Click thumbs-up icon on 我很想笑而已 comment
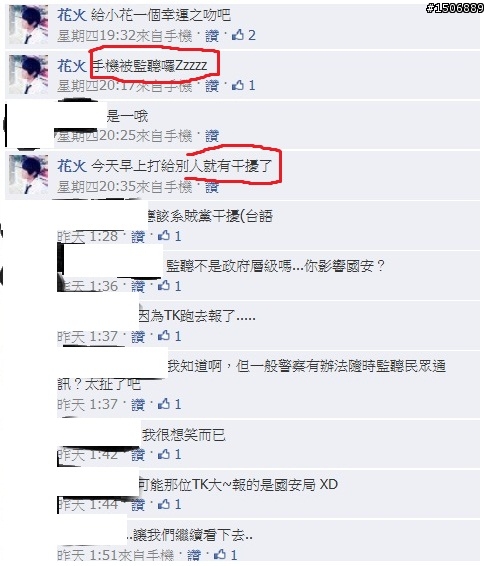This screenshot has height=566, width=488. 164,454
